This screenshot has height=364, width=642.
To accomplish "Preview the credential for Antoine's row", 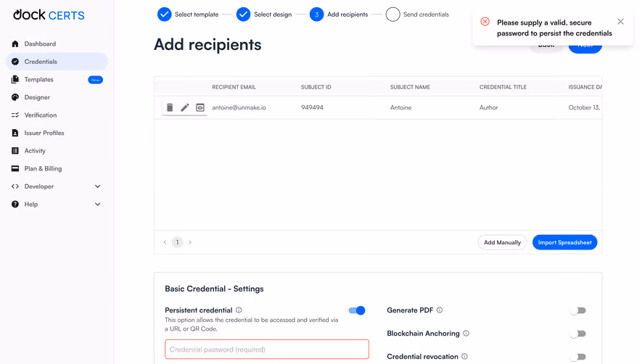I will point(199,107).
